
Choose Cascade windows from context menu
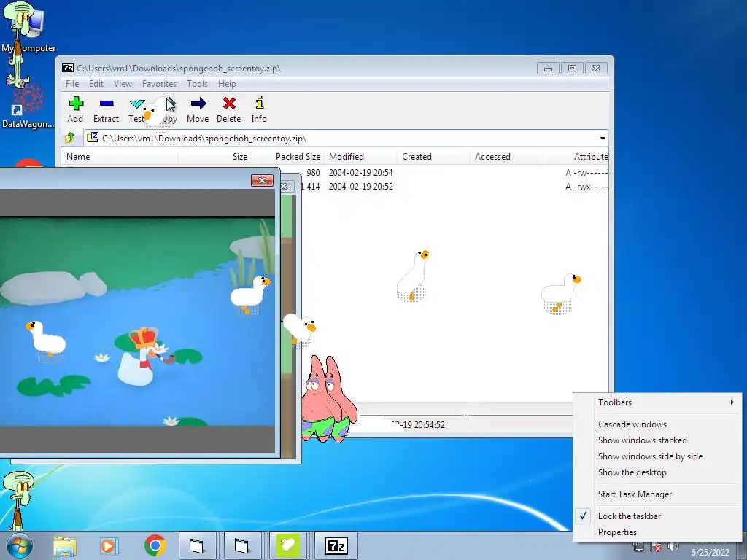click(x=658, y=424)
